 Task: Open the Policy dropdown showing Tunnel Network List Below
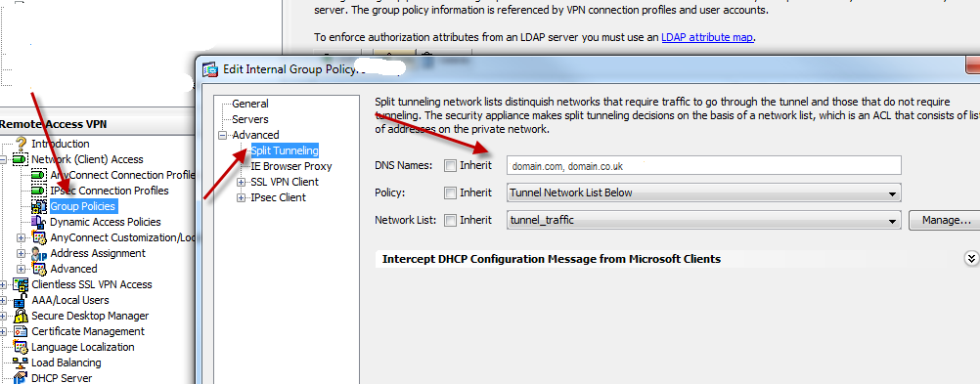pyautogui.click(x=704, y=192)
